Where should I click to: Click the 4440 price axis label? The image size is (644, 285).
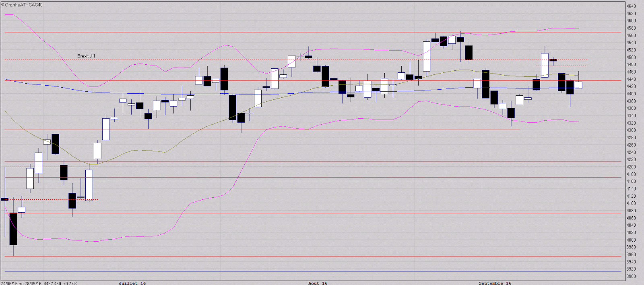point(631,79)
